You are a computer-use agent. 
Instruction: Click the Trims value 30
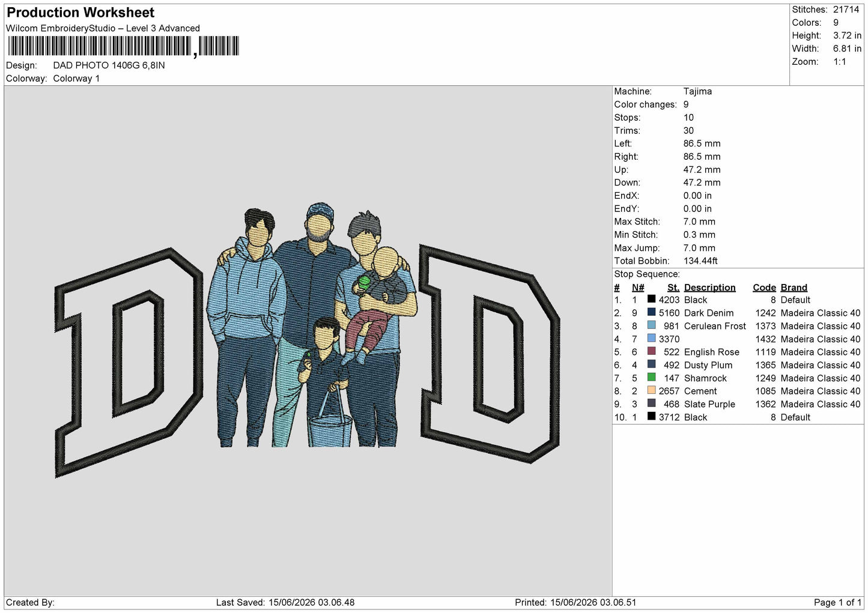pos(688,131)
